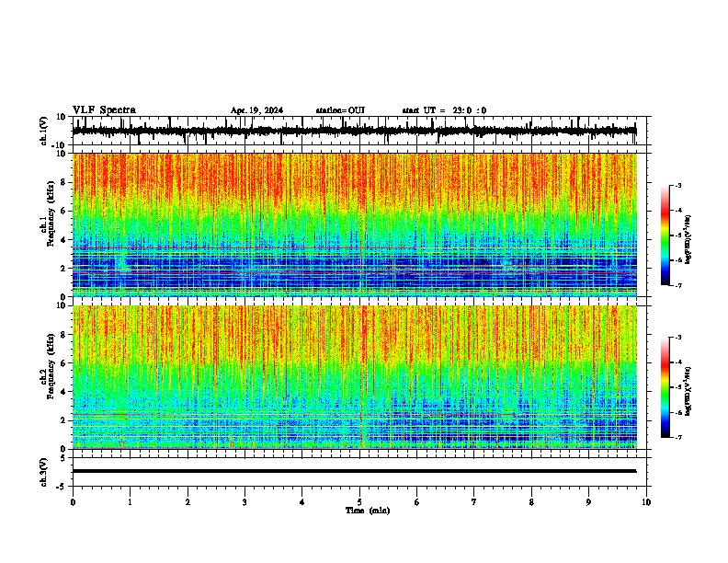Click ch.2 'Frequency (kHz)' axis label
Screen dimensions: 728x563
(51, 366)
